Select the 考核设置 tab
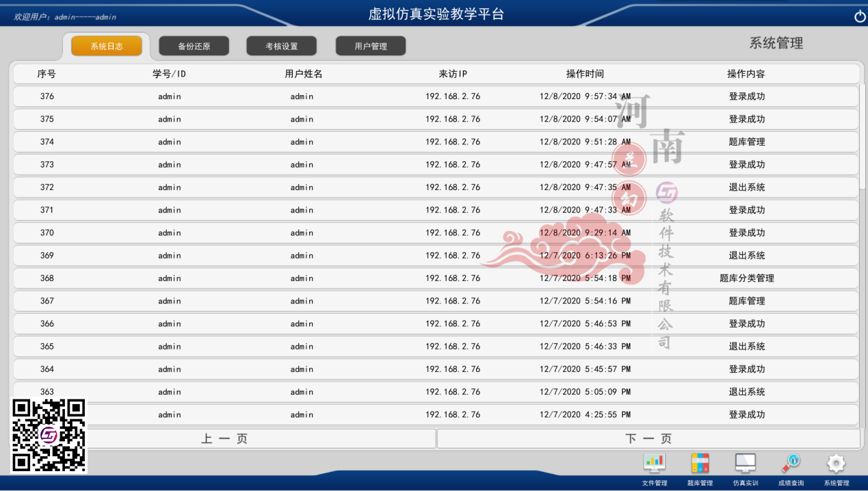The image size is (868, 491). [282, 47]
